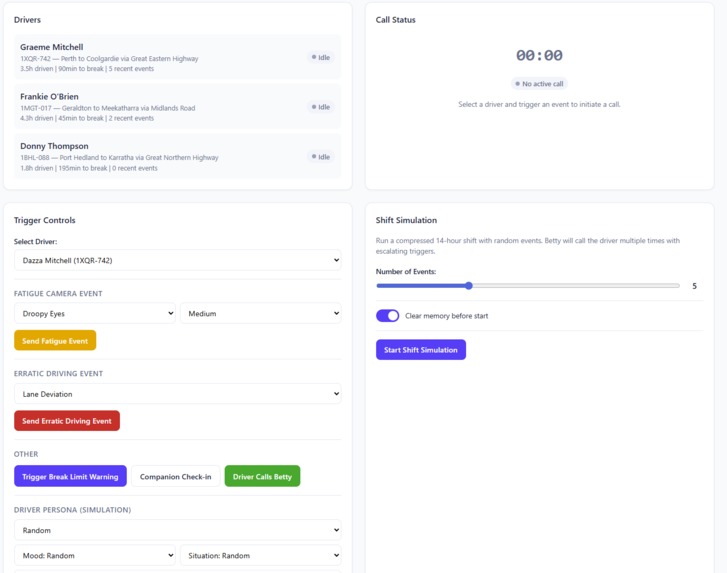Click the 'Clear memory before start' label
Screen dimensions: 727x573
[x=446, y=316]
